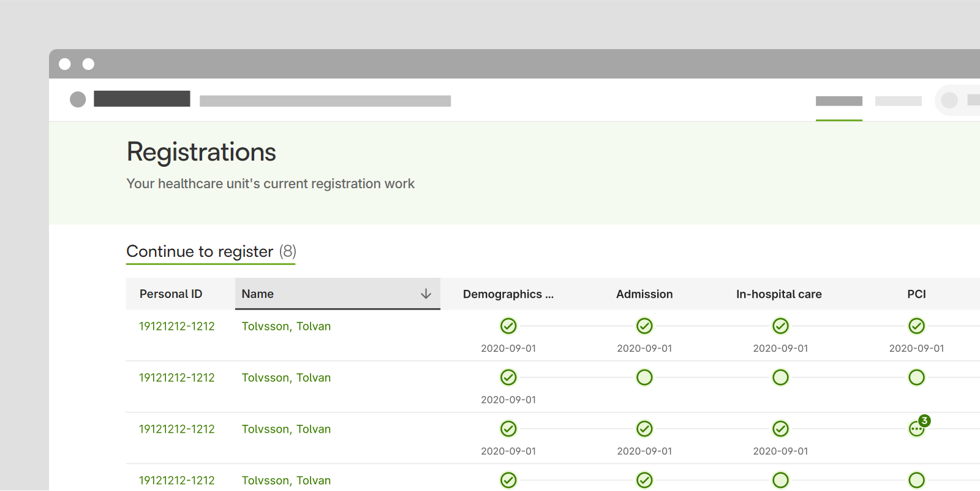Open Tolvsson, Tolvan link in first row

pos(286,326)
